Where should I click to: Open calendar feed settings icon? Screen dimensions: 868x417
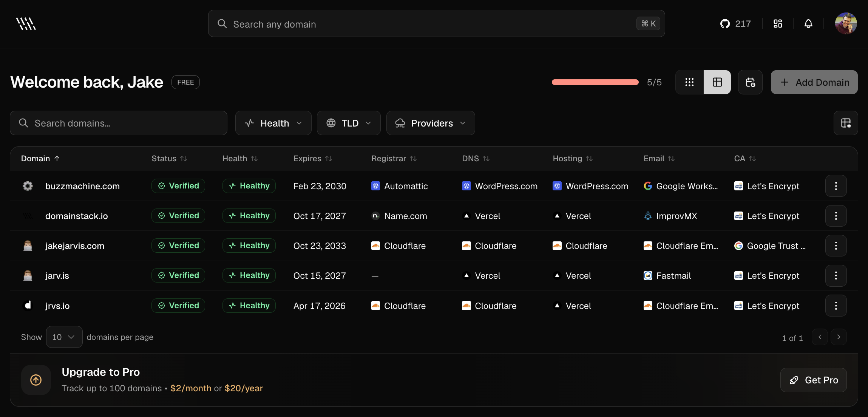[x=750, y=82]
